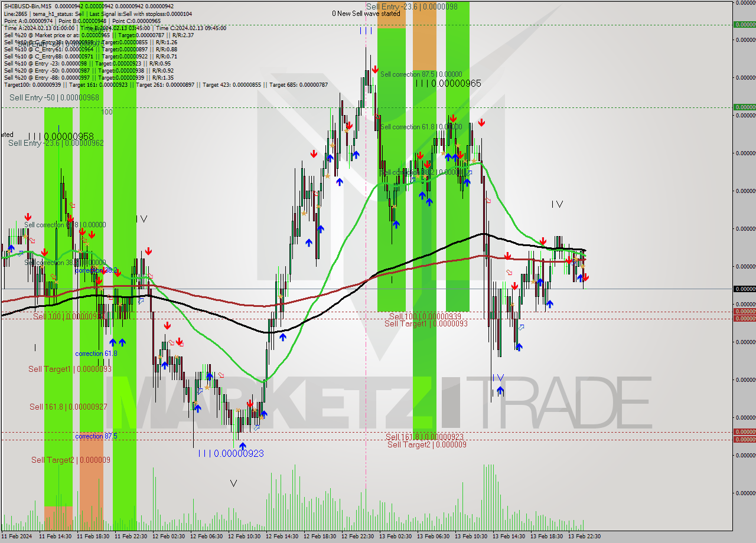The image size is (756, 543).
Task: Select 'Sell Entry -23.6 | 0.00000962' label
Action: coord(56,143)
